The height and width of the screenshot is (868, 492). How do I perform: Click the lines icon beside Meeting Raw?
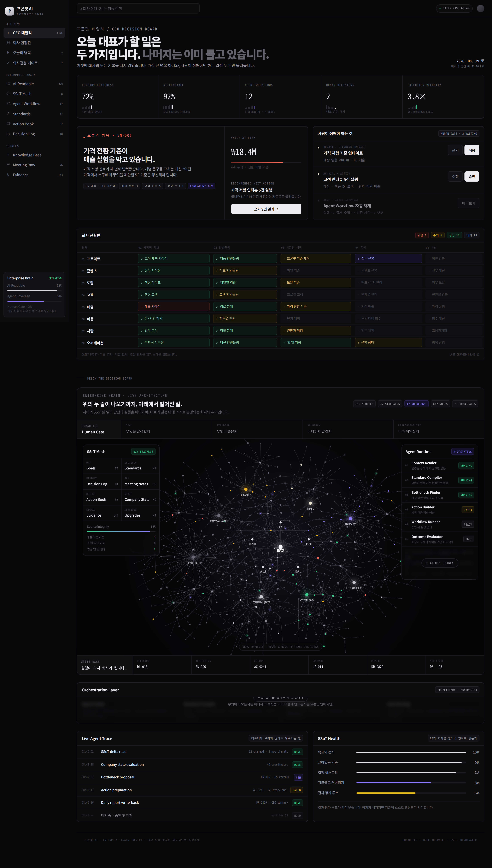pos(8,165)
